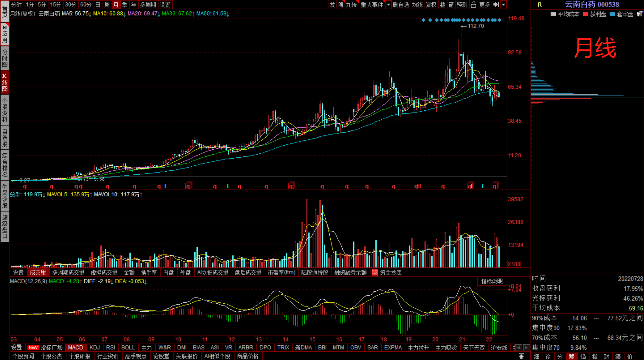
Task: Open the chip distribution settings icon
Action: (x=639, y=14)
